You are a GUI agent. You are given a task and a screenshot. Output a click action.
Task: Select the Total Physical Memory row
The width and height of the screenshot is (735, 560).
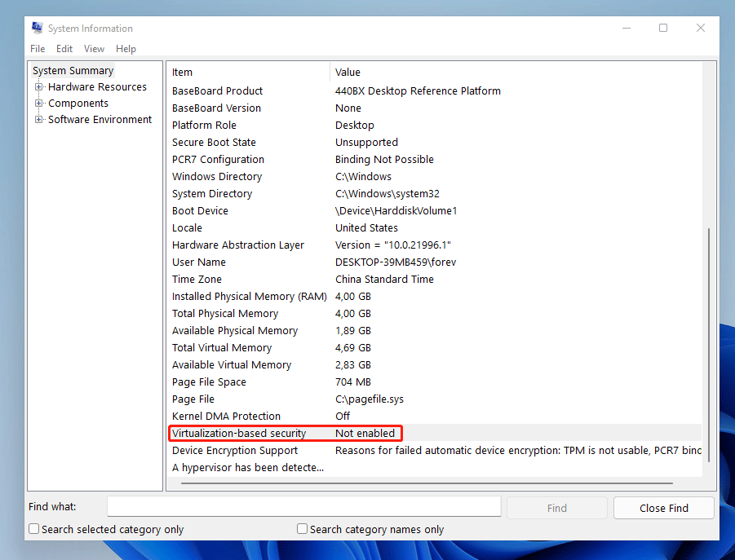(x=434, y=314)
